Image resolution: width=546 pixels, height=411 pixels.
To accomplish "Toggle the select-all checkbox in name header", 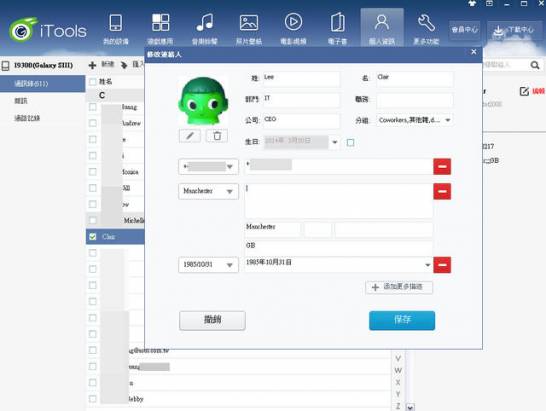I will click(93, 82).
